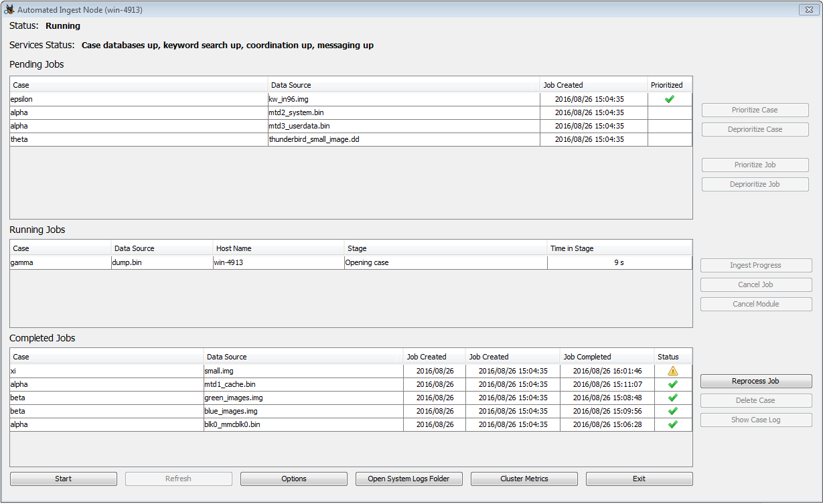Sort pending jobs by Data Source column
This screenshot has width=823, height=504.
tap(403, 85)
